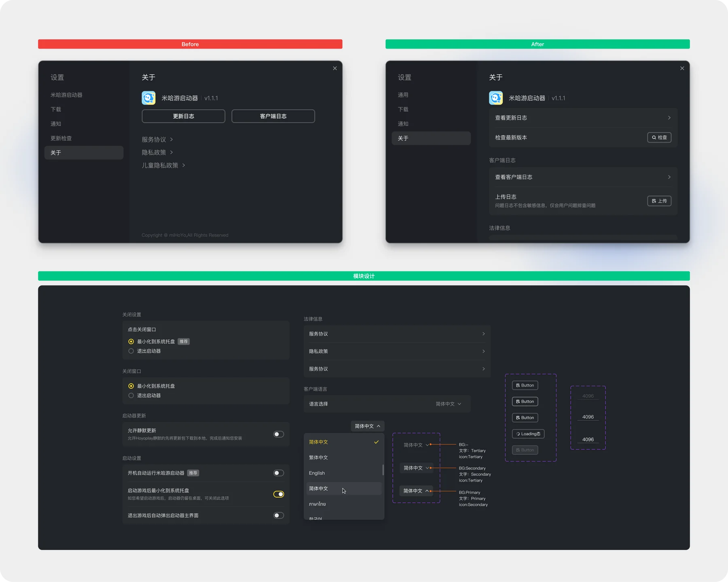Click the arrow next to 查看更新日志
This screenshot has height=582, width=728.
tap(669, 118)
